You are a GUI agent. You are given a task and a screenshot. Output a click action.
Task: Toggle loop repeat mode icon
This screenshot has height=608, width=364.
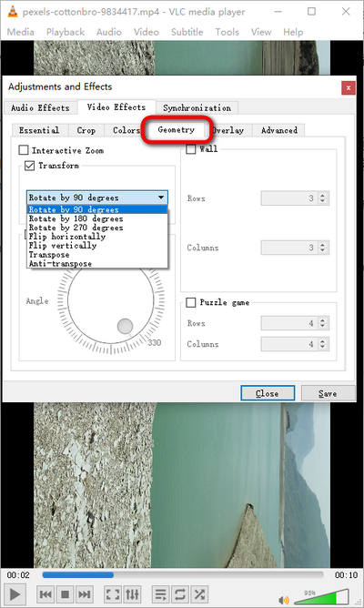(180, 594)
